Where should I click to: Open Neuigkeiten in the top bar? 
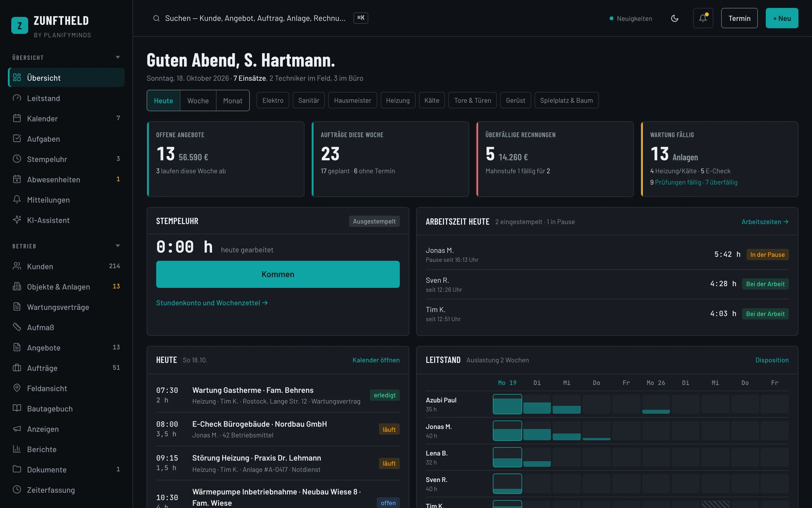click(630, 18)
